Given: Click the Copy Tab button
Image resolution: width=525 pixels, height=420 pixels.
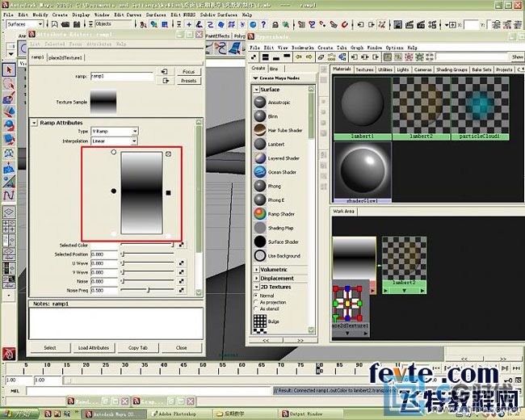Looking at the screenshot, I should (137, 347).
